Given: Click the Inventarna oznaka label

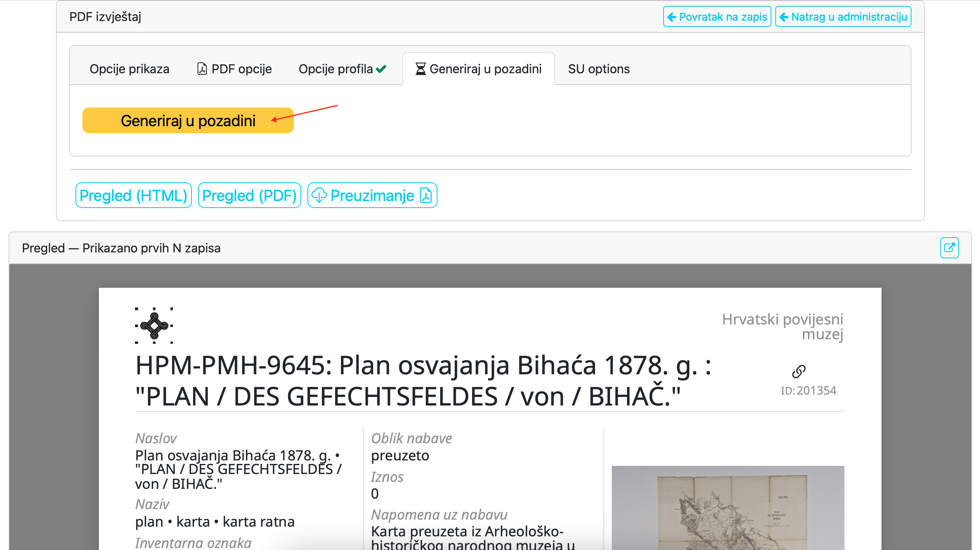Looking at the screenshot, I should pyautogui.click(x=193, y=543).
